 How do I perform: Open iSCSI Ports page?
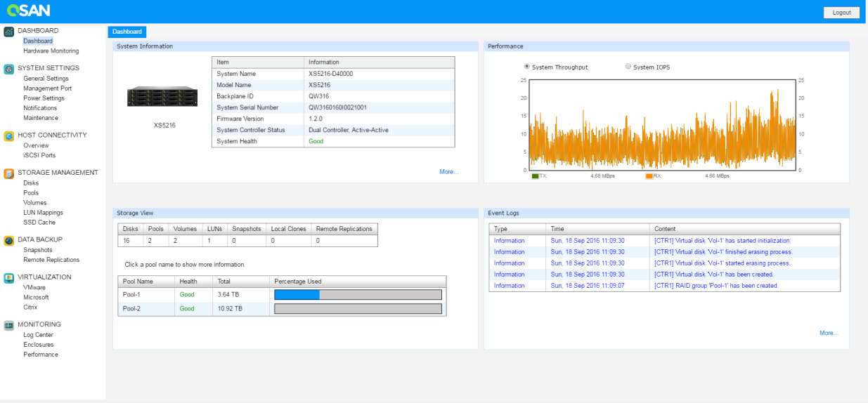pos(39,155)
